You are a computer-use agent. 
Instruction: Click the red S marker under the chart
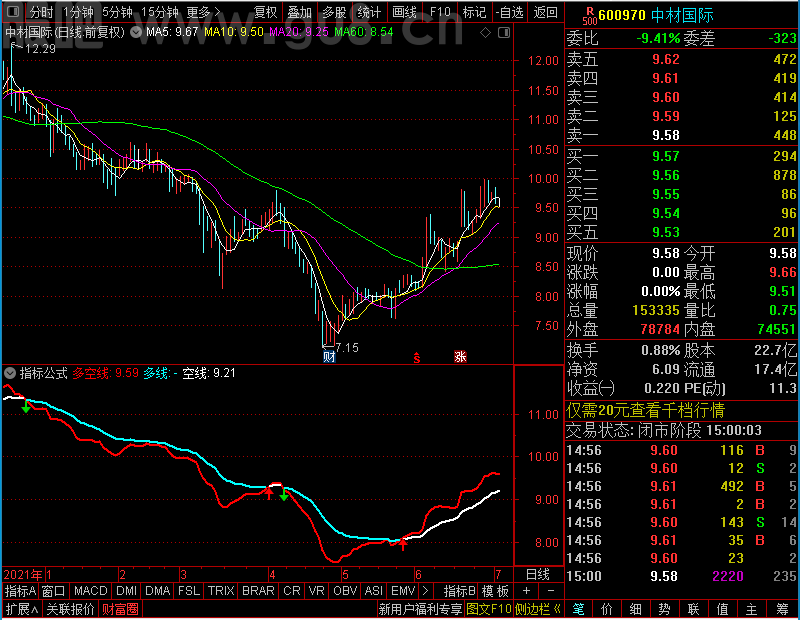[x=417, y=358]
